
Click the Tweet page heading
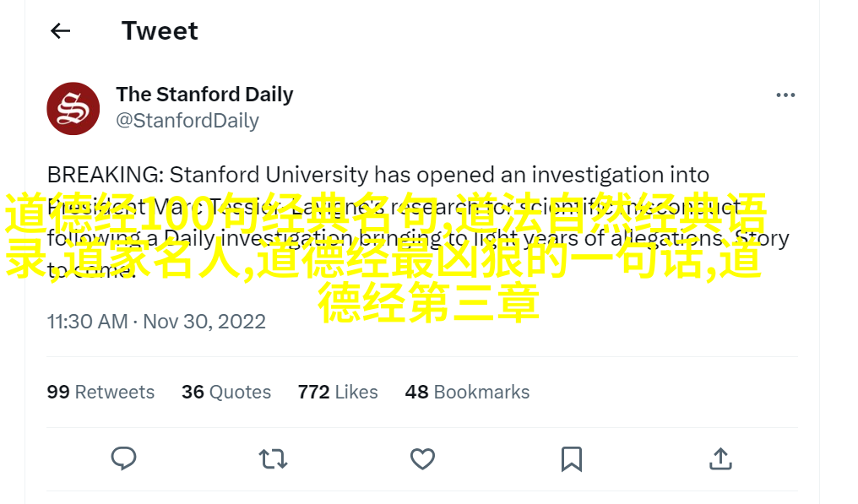pos(160,31)
